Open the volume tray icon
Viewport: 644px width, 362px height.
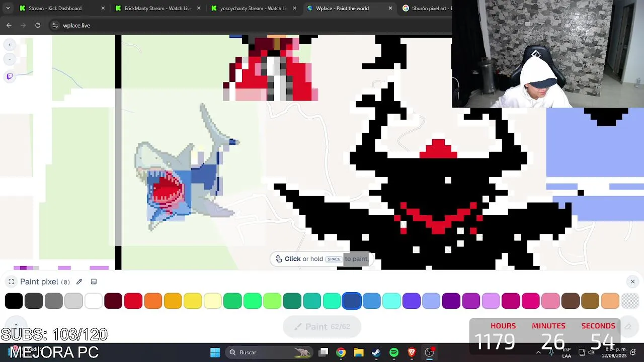[591, 352]
